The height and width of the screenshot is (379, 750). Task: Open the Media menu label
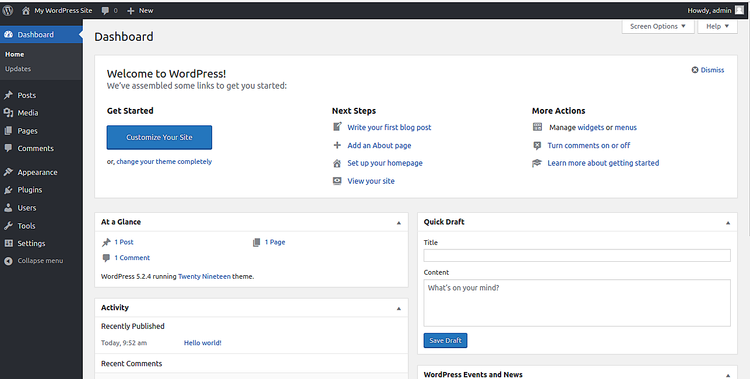click(28, 113)
